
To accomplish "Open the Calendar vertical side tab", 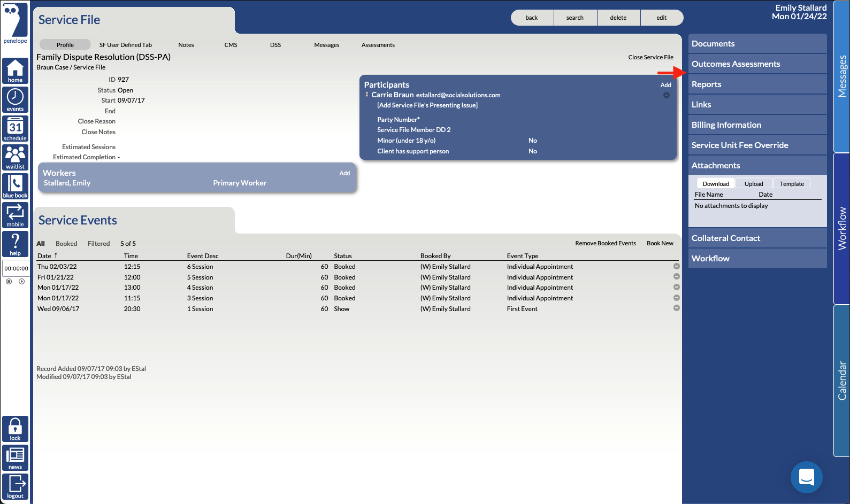I will 842,381.
